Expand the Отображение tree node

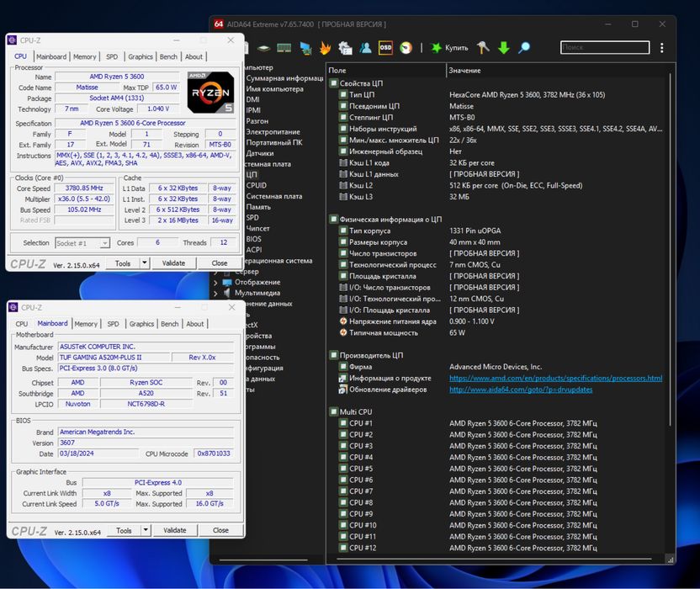coord(215,282)
